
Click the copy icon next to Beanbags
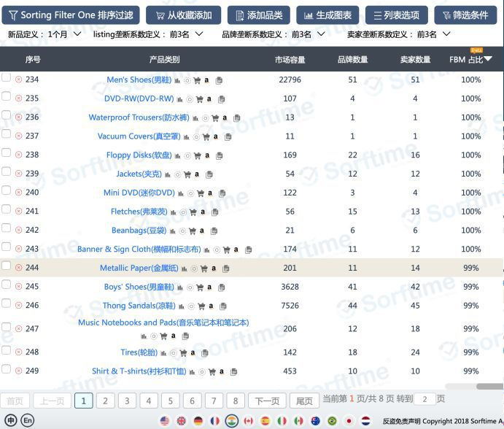pos(214,231)
